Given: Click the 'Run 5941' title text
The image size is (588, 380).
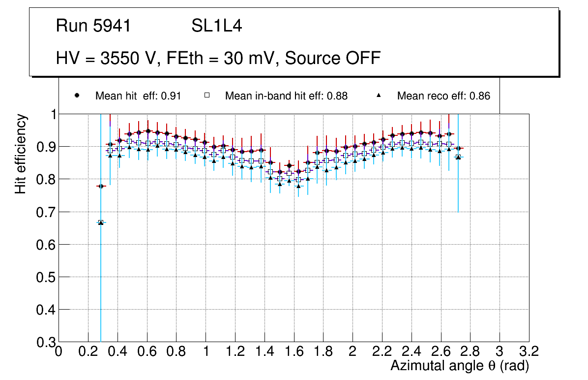Looking at the screenshot, I should click(93, 26).
